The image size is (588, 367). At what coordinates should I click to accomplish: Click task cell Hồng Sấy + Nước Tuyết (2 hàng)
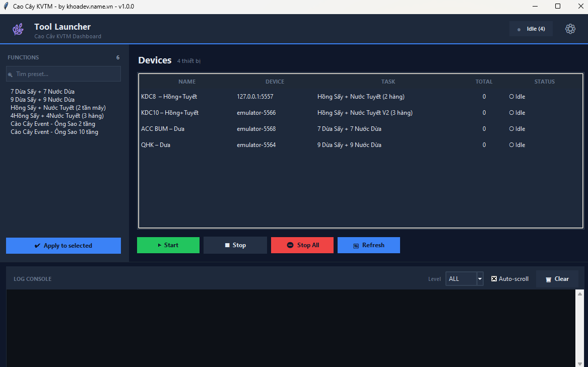coord(361,96)
